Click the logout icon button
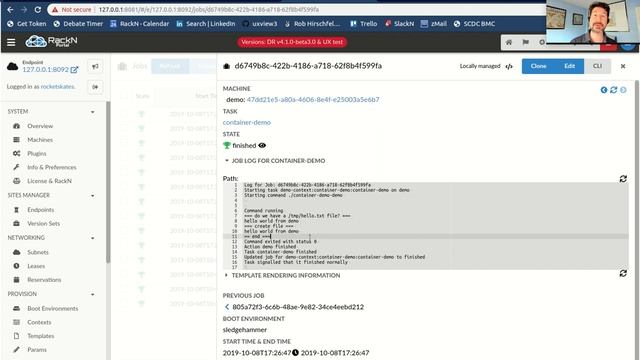The image size is (640, 360). (95, 87)
